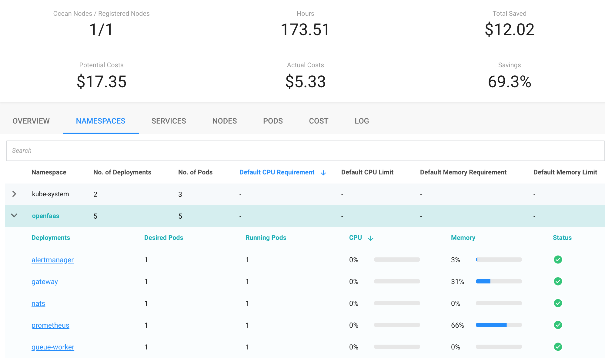The height and width of the screenshot is (364, 605).
Task: Collapse the openfaas namespace row
Action: tap(14, 216)
